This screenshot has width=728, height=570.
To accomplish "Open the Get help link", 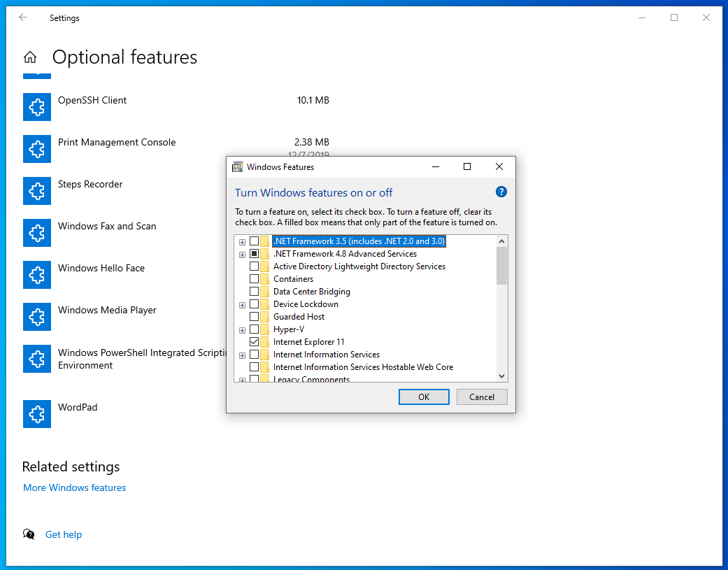I will tap(64, 534).
